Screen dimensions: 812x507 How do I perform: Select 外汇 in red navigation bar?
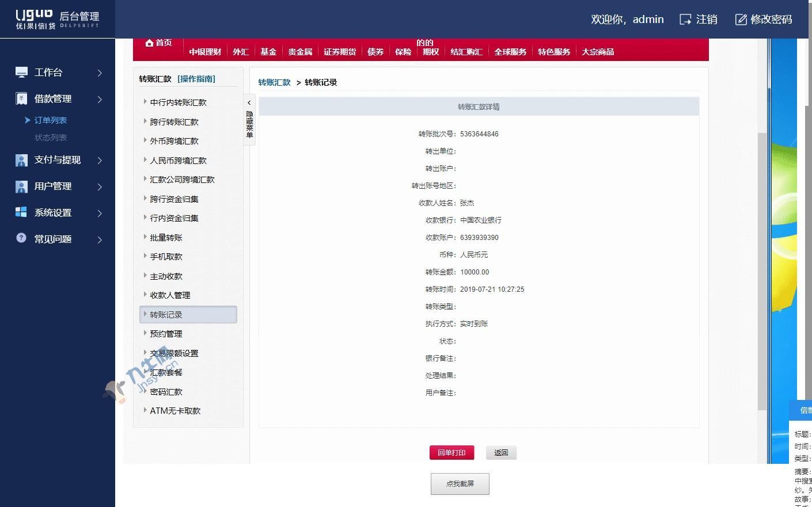[241, 52]
